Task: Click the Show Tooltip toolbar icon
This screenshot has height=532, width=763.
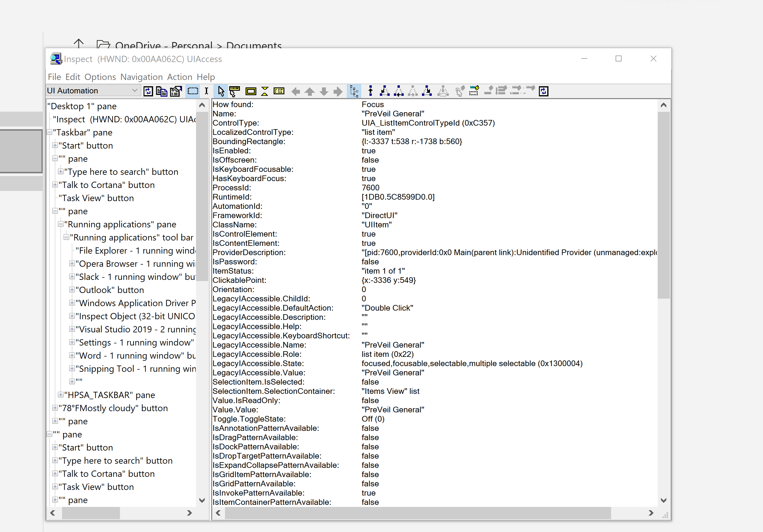Action: (235, 91)
